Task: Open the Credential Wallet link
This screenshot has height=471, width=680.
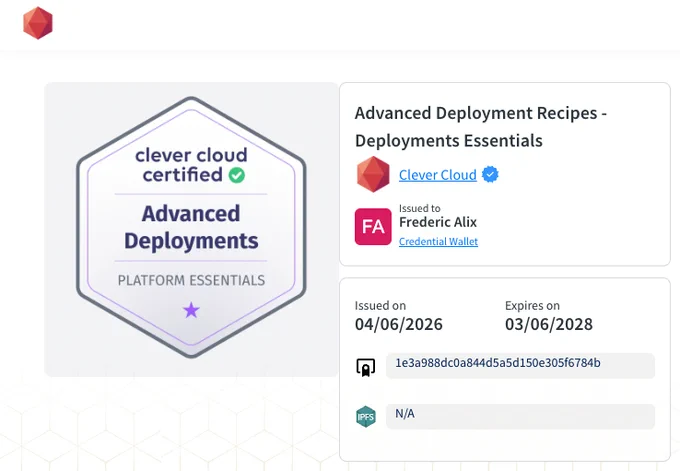Action: 438,242
